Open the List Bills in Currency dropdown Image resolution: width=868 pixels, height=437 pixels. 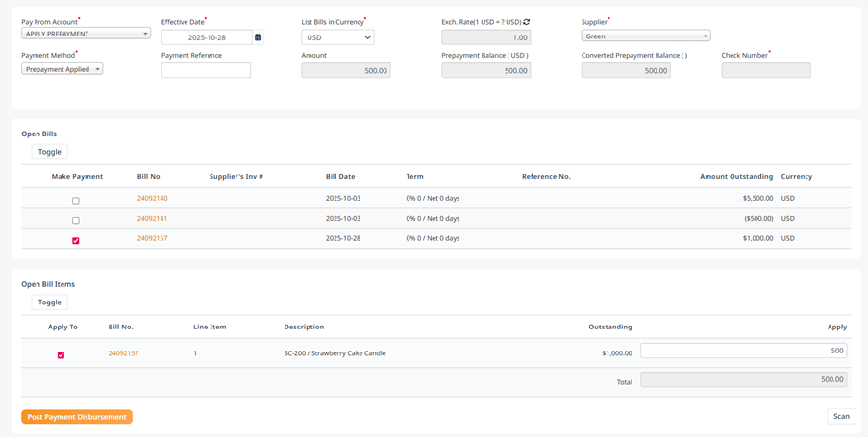(x=337, y=37)
